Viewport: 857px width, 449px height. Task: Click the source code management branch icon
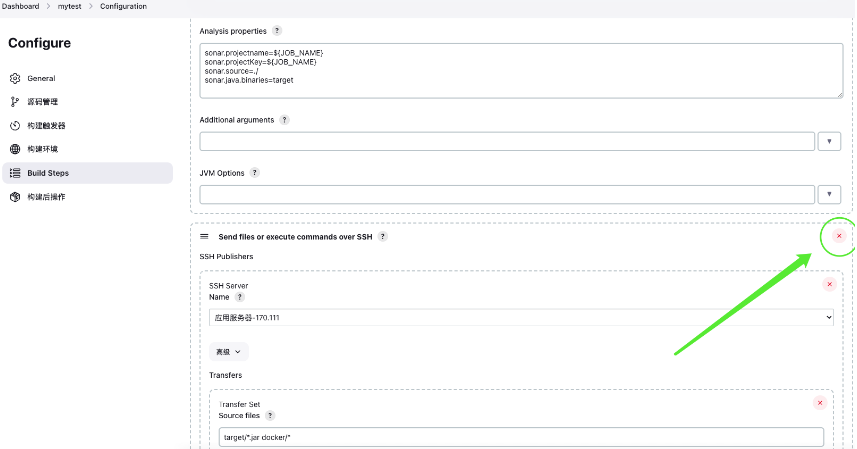point(15,102)
